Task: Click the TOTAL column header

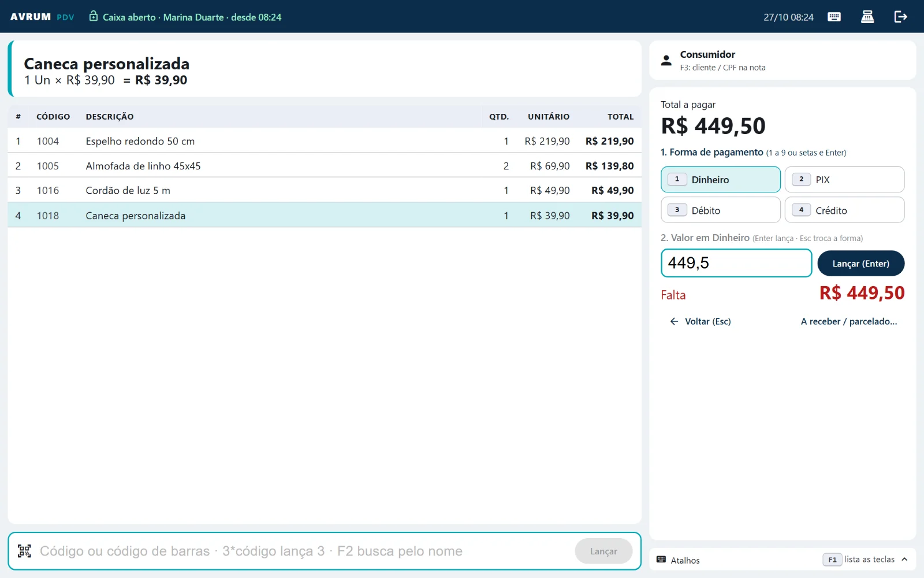Action: (620, 117)
